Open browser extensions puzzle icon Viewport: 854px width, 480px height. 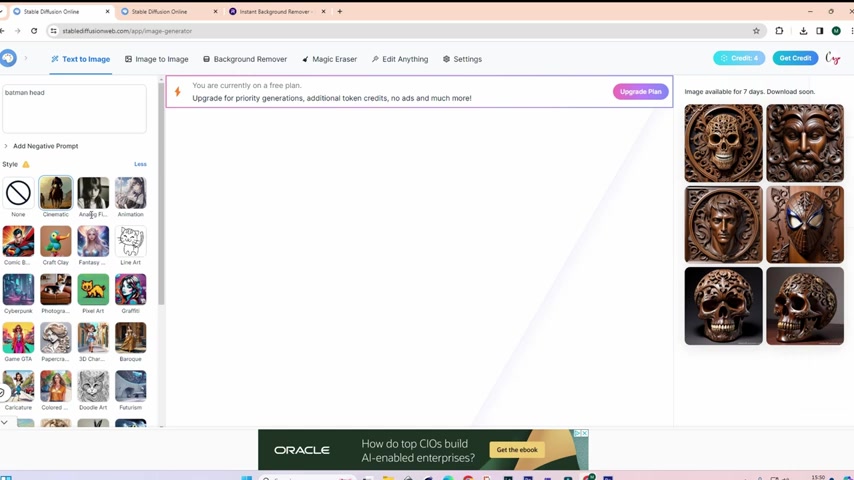779,31
